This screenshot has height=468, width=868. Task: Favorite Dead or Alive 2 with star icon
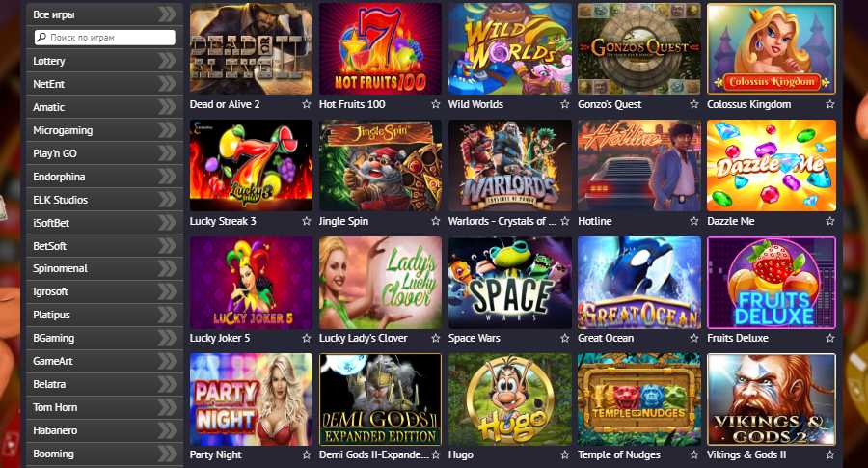coord(306,104)
